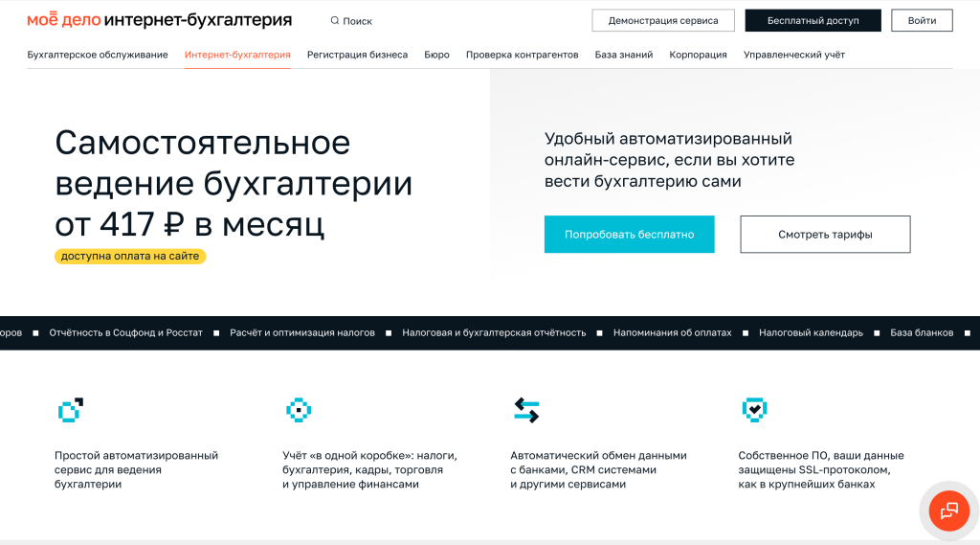Click the data exchange arrows icon
This screenshot has height=545, width=980.
[526, 410]
